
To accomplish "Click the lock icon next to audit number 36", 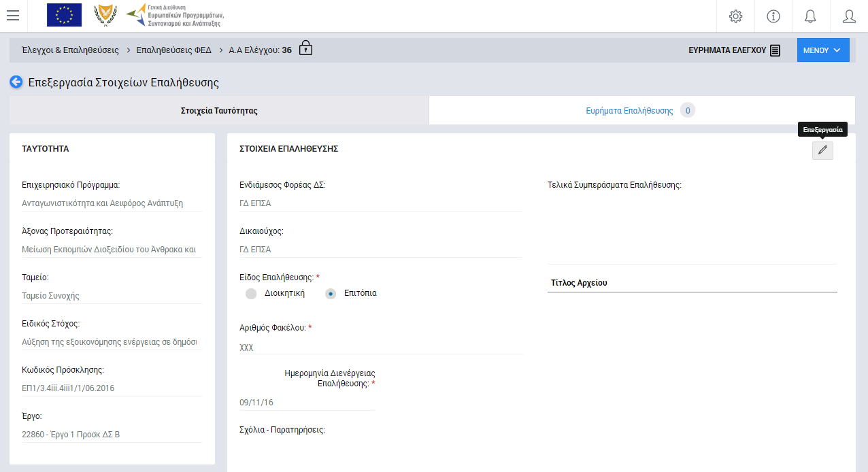I will tap(306, 48).
